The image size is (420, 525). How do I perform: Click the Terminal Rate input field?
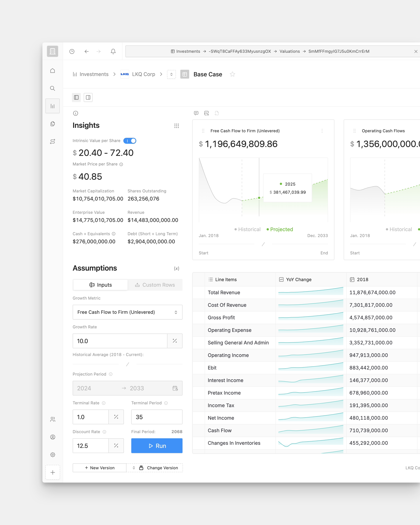pos(91,417)
